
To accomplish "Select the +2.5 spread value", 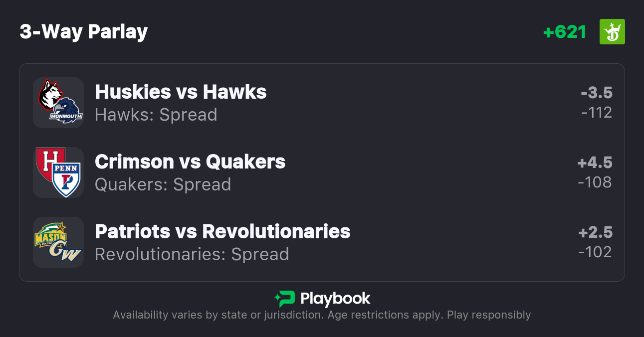I will click(x=595, y=232).
